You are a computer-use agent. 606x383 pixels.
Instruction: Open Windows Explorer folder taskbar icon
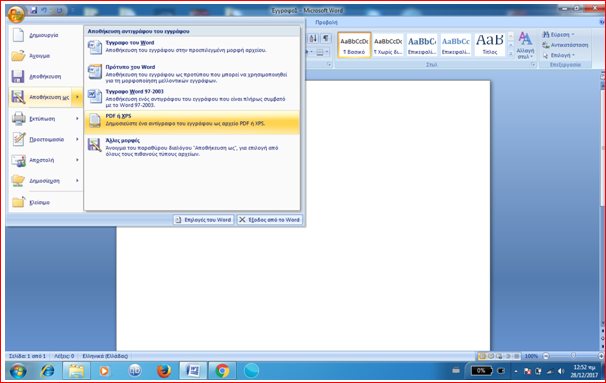[x=76, y=371]
